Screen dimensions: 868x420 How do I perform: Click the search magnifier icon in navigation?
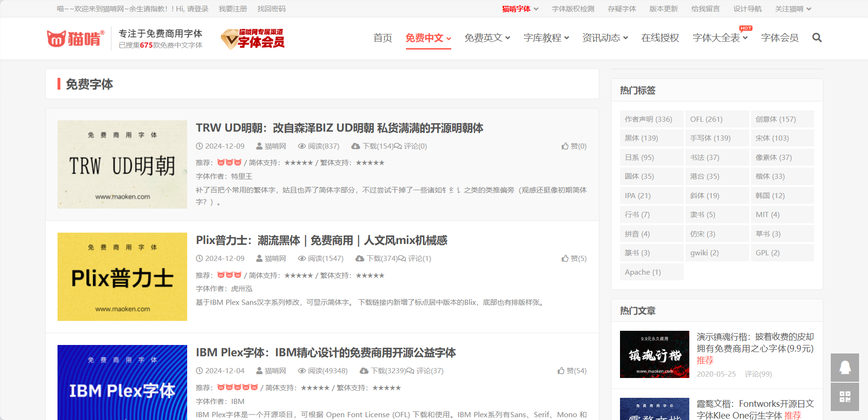point(817,38)
